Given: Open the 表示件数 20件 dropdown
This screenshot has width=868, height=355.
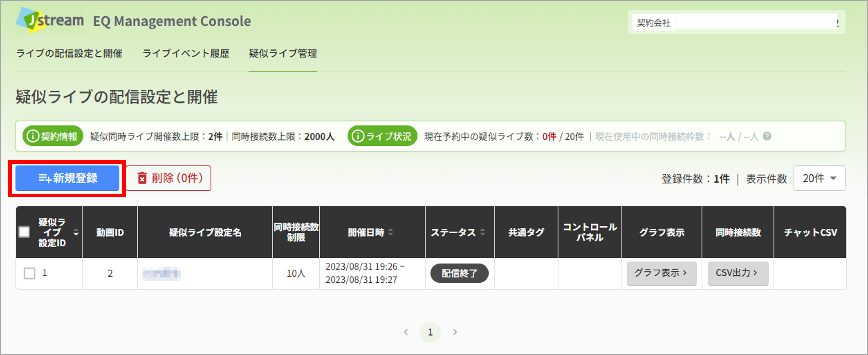Looking at the screenshot, I should (x=819, y=178).
